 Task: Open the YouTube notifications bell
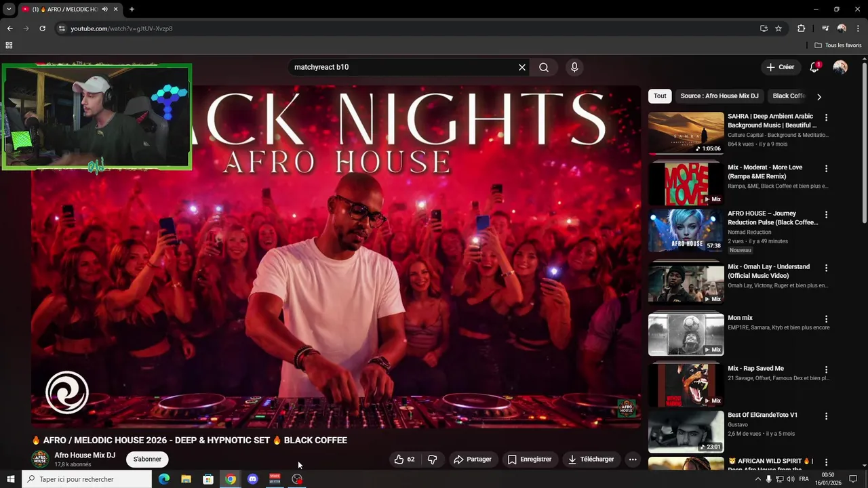coord(814,67)
